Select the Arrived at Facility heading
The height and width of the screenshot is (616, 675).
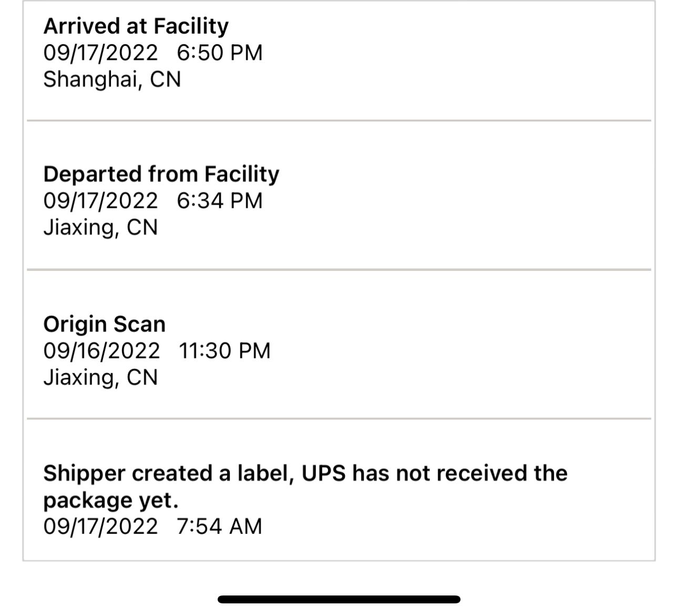[136, 26]
